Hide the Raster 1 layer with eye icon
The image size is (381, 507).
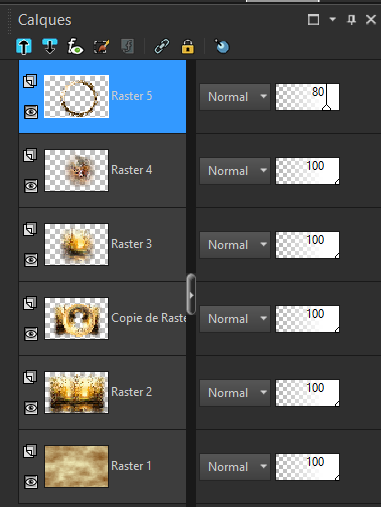31,482
